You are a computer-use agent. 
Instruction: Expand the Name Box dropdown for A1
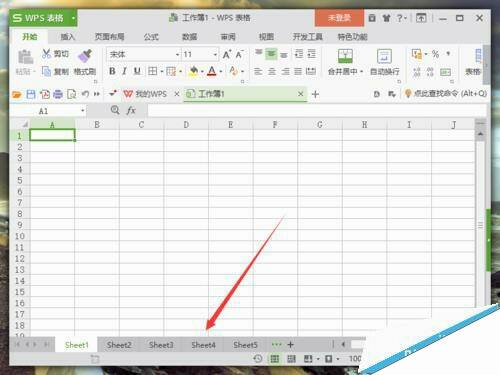point(82,111)
